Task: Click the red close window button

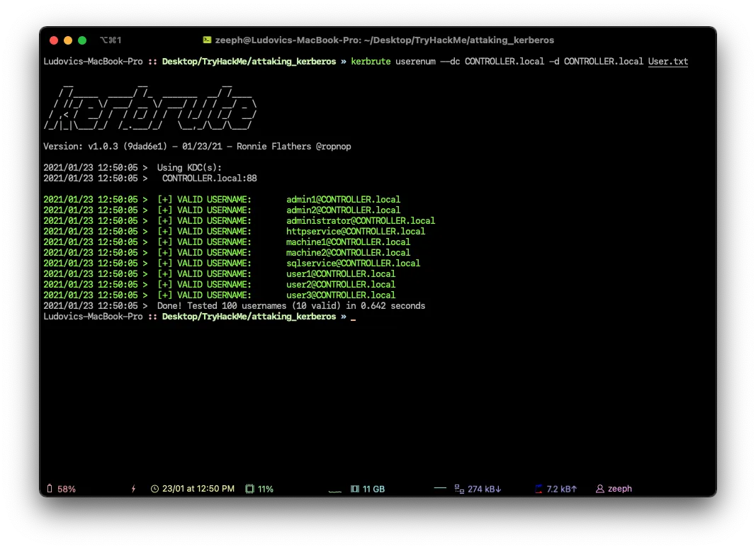Action: [54, 40]
